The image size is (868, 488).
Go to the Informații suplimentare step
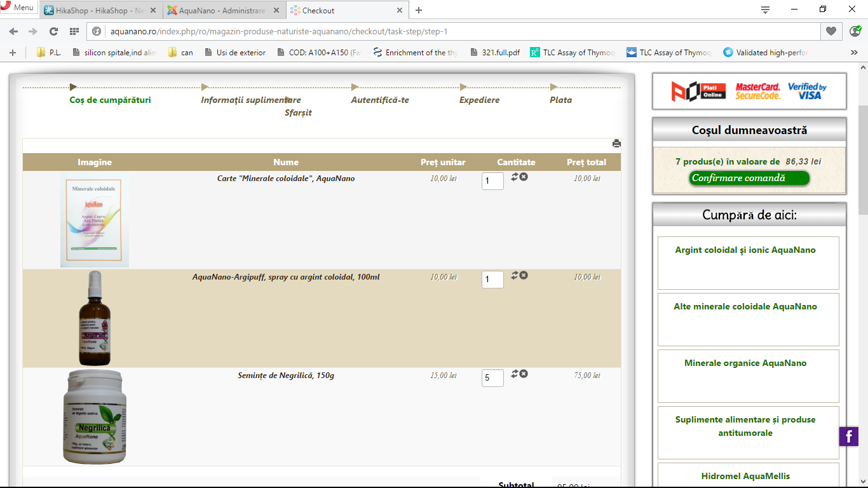point(251,100)
